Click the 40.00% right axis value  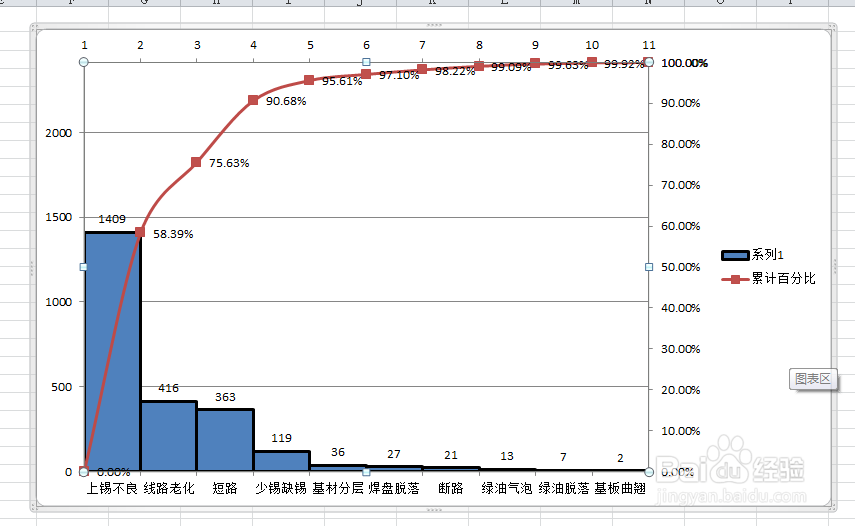click(x=681, y=308)
